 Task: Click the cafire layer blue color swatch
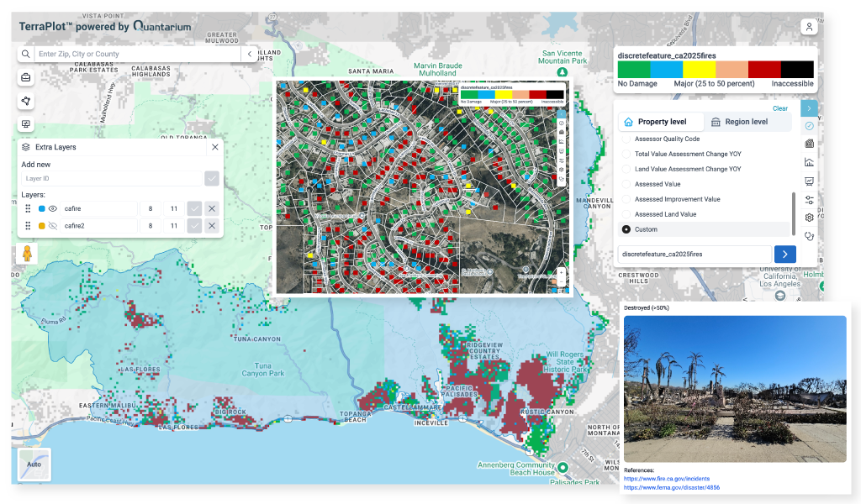click(x=42, y=209)
